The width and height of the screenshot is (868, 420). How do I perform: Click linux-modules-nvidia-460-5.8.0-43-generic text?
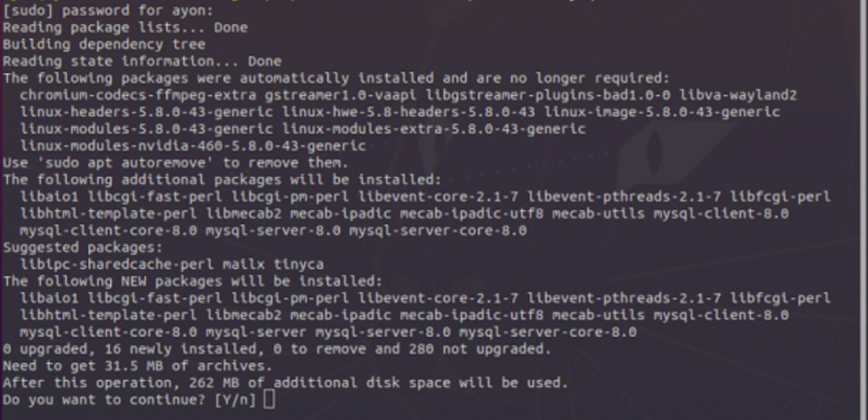coord(193,146)
